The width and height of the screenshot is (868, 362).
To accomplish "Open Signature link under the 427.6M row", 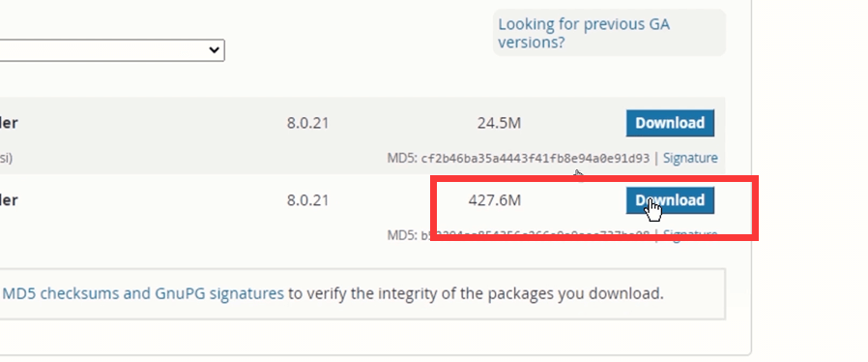I will coord(690,235).
